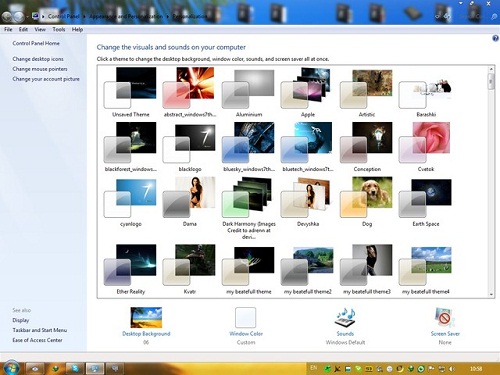Apply the abstract_windows7 theme

[189, 88]
